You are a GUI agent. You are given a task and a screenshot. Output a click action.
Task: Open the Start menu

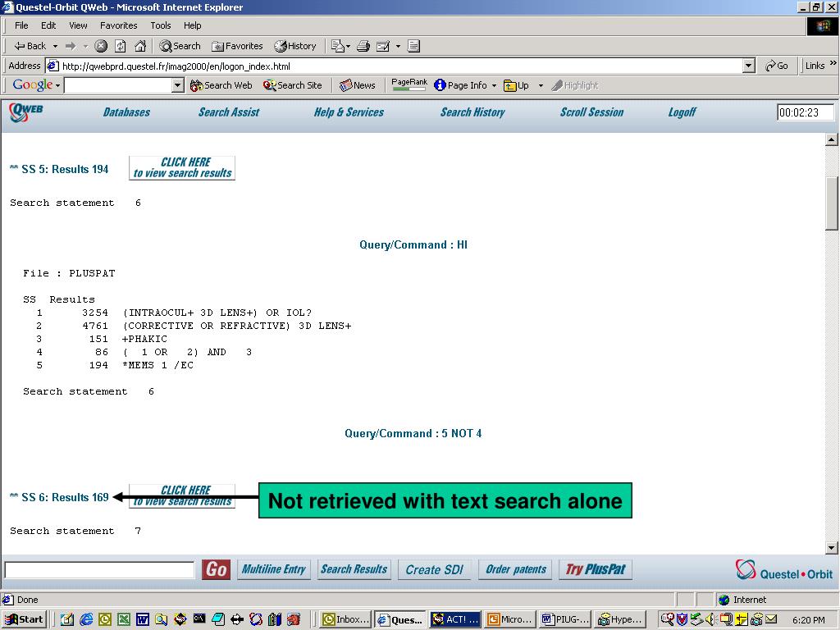click(x=24, y=619)
